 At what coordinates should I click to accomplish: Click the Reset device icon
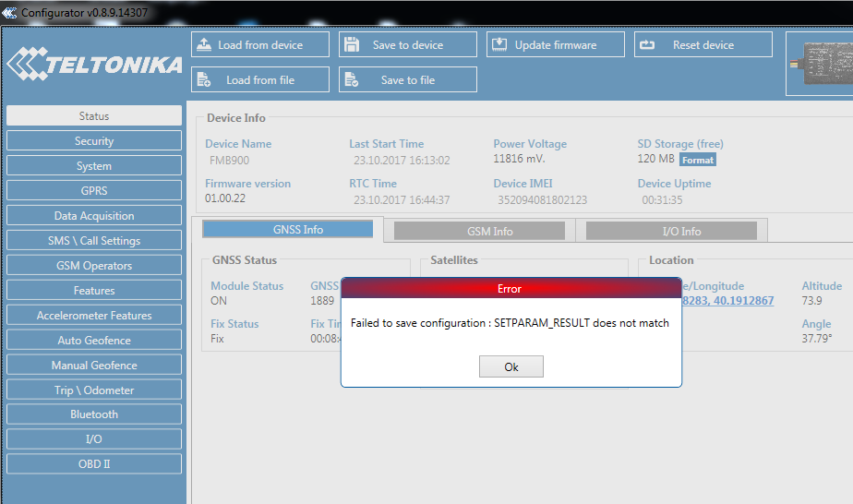click(x=646, y=44)
